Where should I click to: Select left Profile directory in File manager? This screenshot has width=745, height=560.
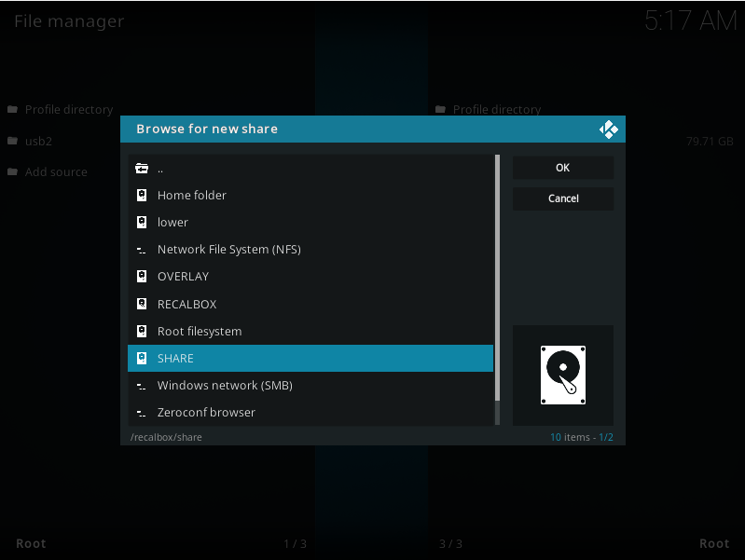(x=69, y=110)
